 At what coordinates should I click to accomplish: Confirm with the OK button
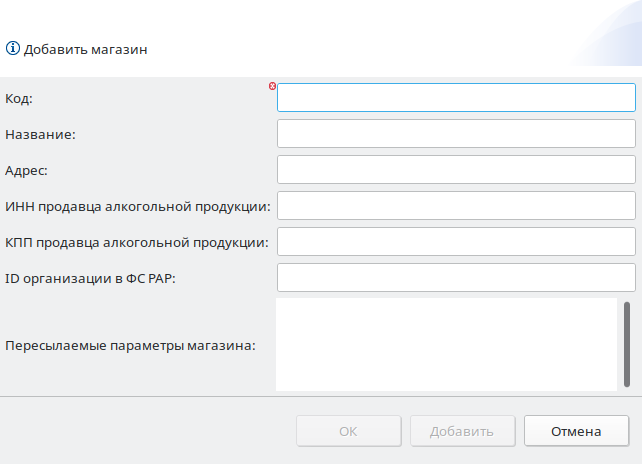coord(349,431)
